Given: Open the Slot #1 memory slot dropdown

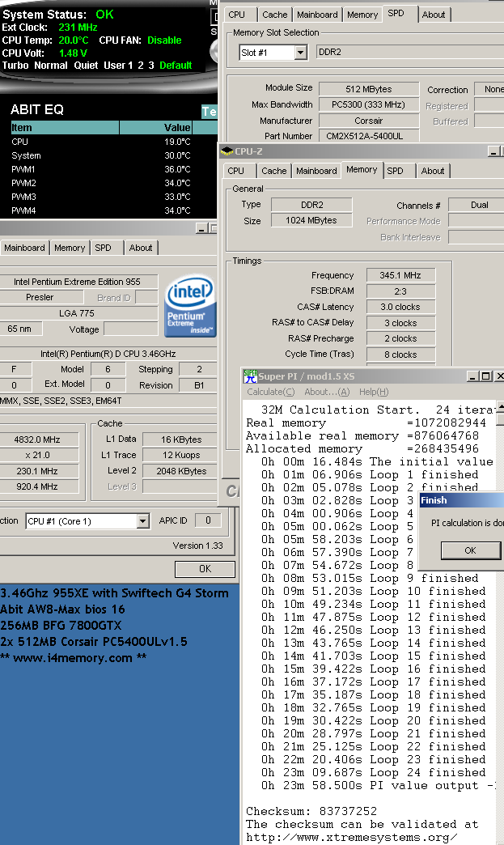Looking at the screenshot, I should coord(300,53).
